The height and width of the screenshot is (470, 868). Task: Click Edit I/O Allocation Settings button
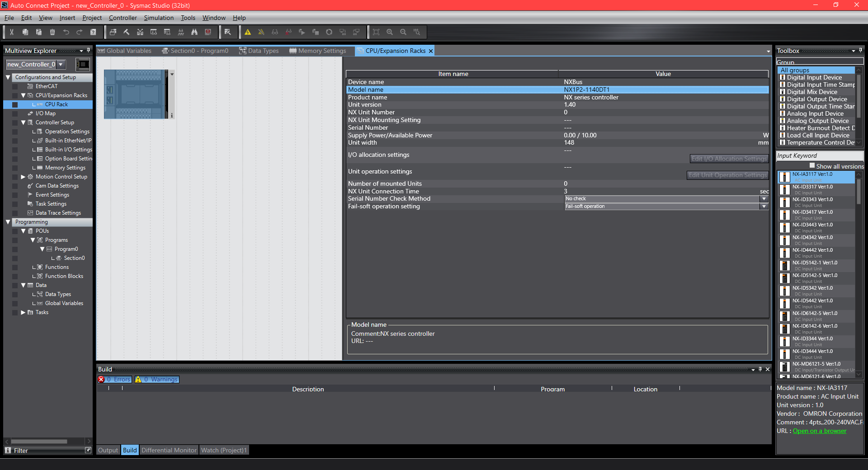click(729, 159)
